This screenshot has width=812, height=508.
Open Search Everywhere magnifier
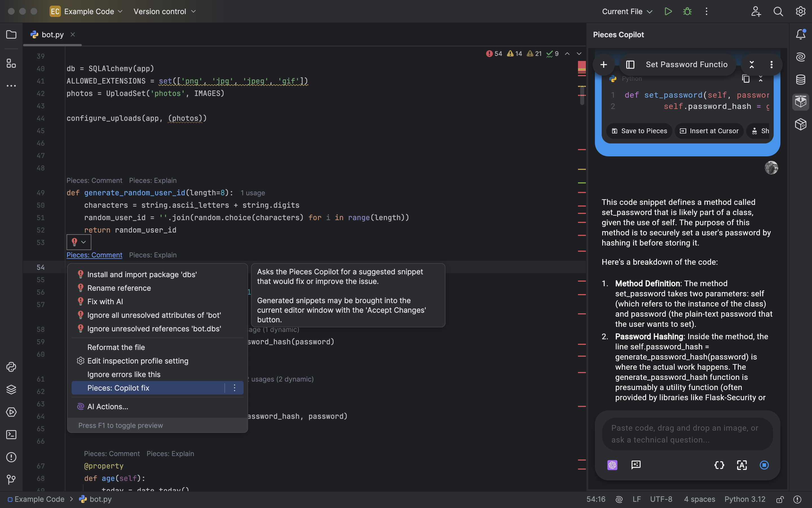pyautogui.click(x=778, y=11)
